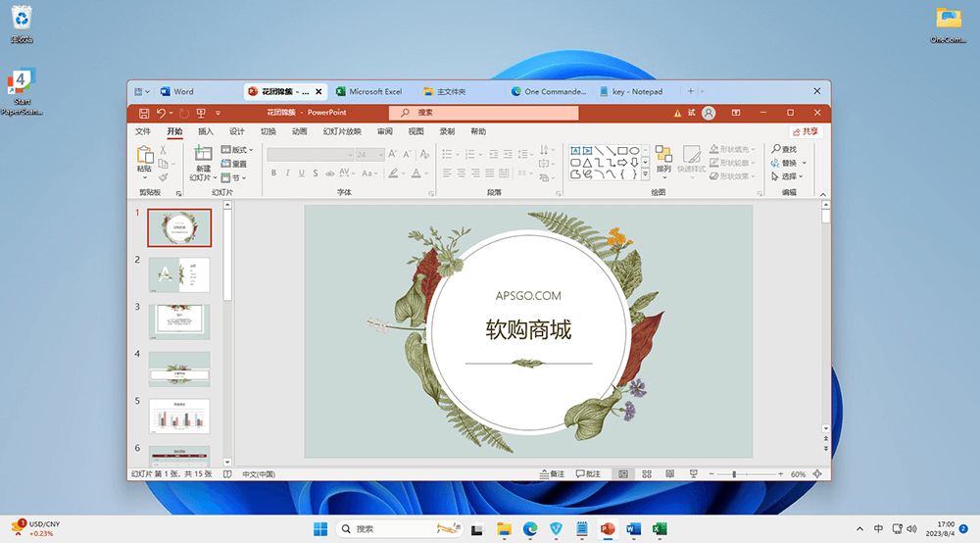Viewport: 980px width, 543px height.
Task: Click the spell check book icon in status bar
Action: coord(227,474)
